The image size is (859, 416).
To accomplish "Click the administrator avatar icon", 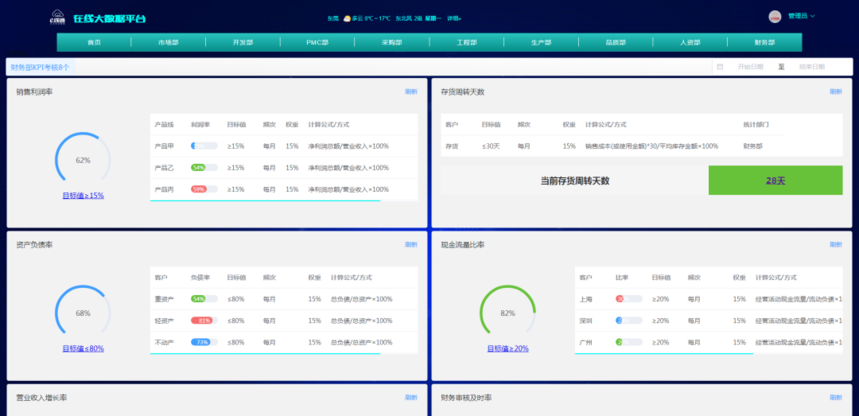I will [774, 16].
